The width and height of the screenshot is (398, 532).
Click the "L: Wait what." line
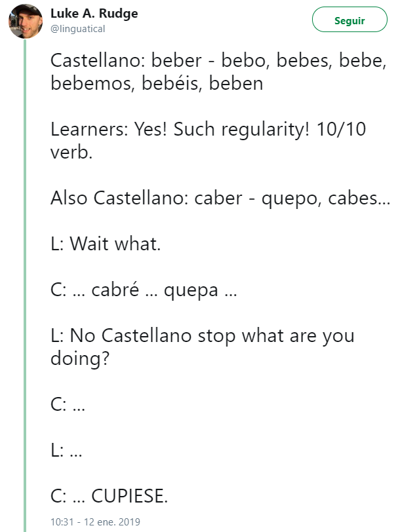[106, 244]
